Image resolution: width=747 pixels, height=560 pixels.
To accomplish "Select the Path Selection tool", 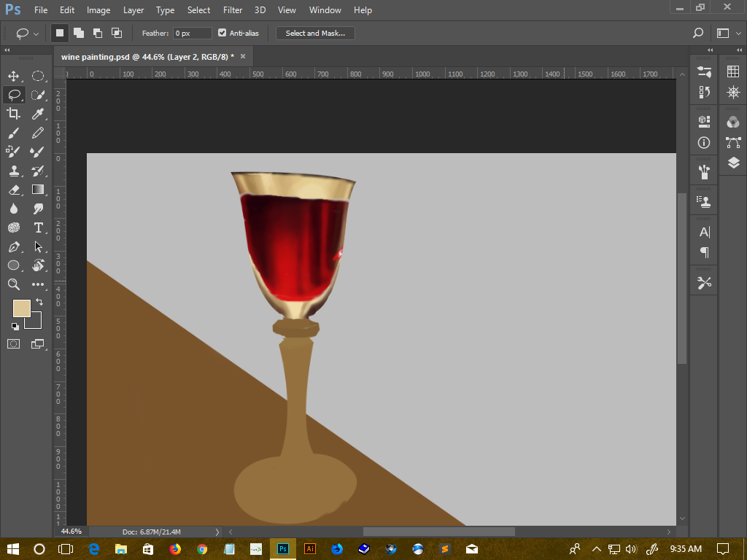I will (38, 246).
